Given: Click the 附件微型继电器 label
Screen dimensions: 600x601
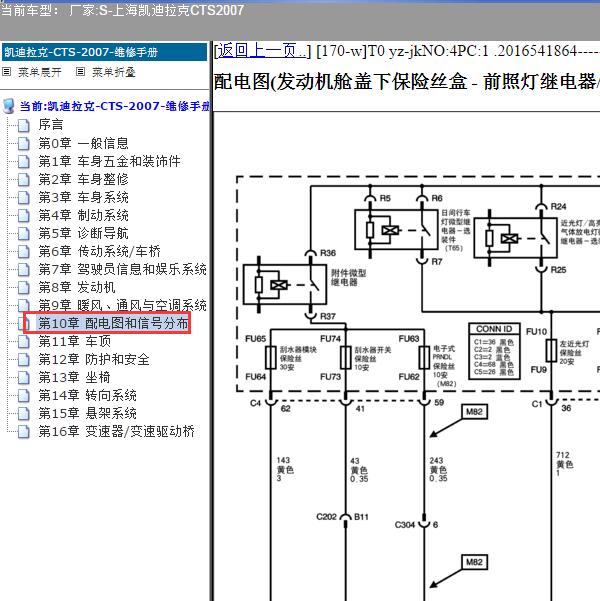Looking at the screenshot, I should [348, 278].
